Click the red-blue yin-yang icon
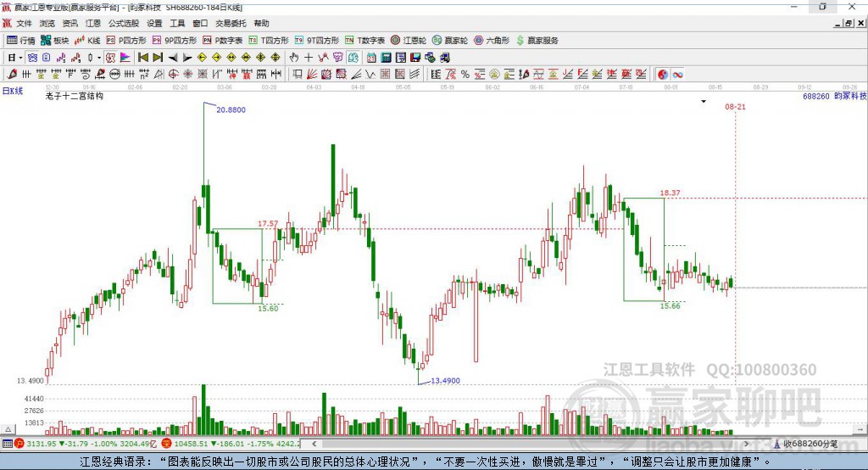Viewport: 868px width, 470px height. tap(663, 74)
